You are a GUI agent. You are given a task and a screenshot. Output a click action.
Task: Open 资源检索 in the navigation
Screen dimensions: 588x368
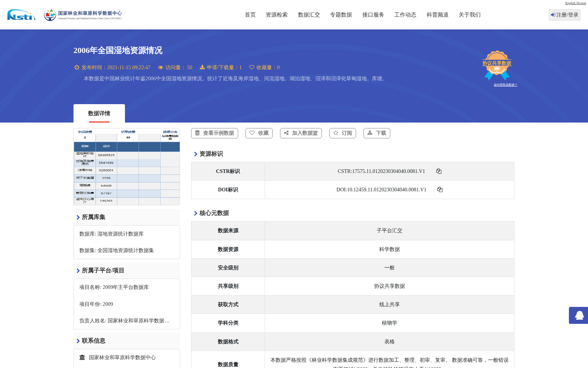tap(277, 15)
